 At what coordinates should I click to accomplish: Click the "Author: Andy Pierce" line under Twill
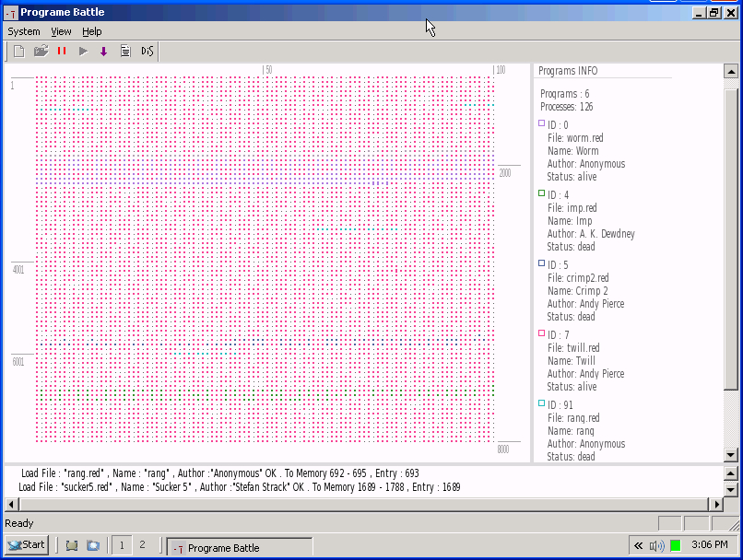585,374
